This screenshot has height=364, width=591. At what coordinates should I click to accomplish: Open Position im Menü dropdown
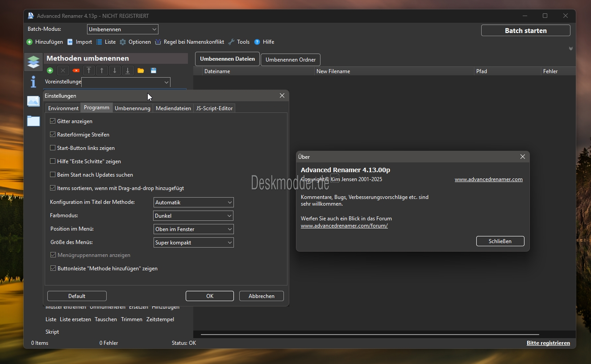coord(193,229)
